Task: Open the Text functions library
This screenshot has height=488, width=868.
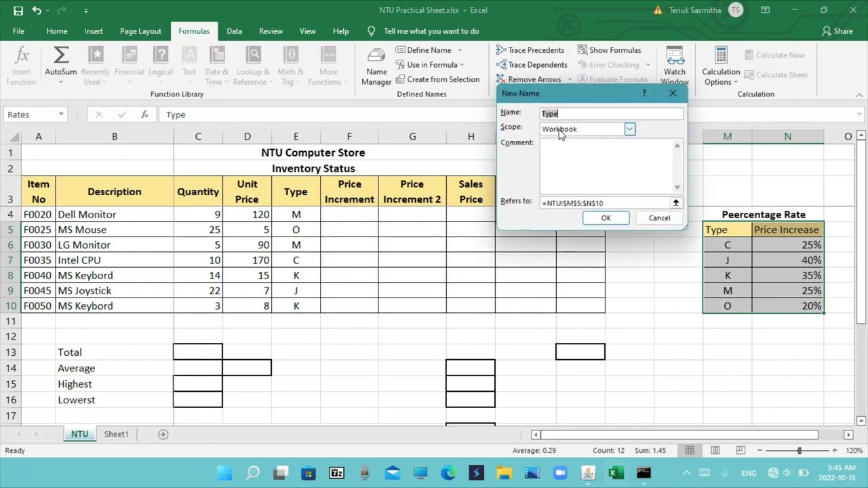Action: click(x=189, y=66)
